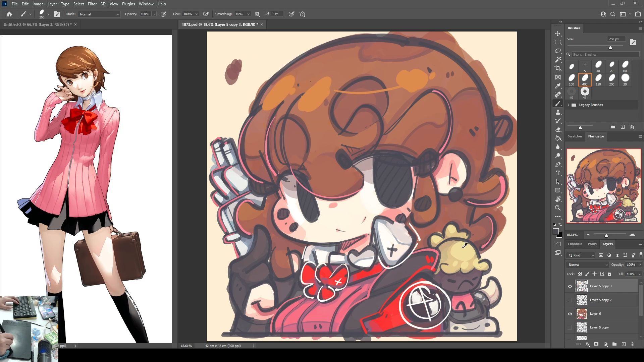Screen dimensions: 644x362
Task: Select the 150 brush preset
Action: [x=598, y=80]
